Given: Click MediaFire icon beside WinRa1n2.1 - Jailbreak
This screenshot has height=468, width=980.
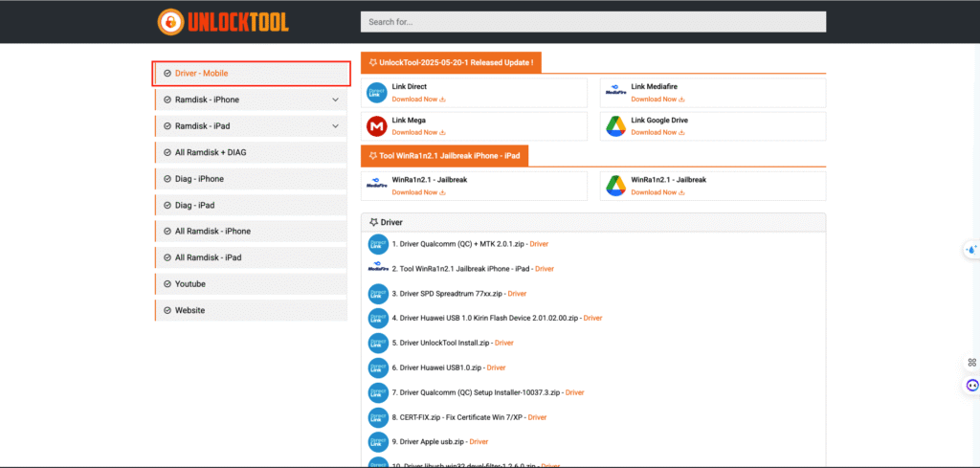Looking at the screenshot, I should (x=377, y=184).
